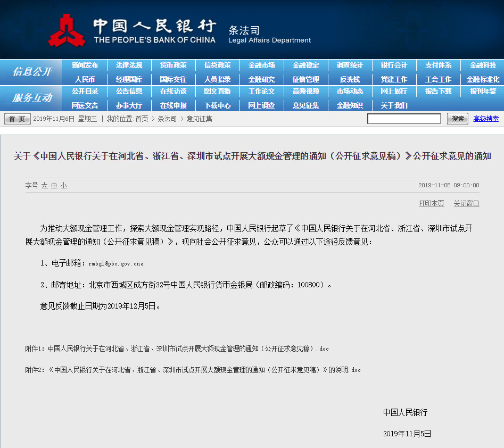
Task: Click 条法司 breadcrumb link
Action: point(167,119)
